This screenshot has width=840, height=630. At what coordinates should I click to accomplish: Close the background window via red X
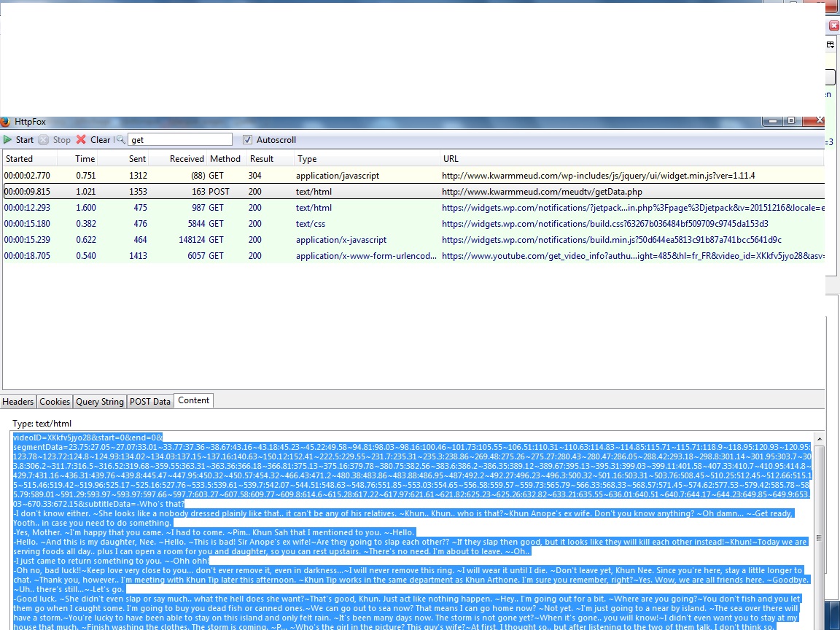pyautogui.click(x=834, y=26)
